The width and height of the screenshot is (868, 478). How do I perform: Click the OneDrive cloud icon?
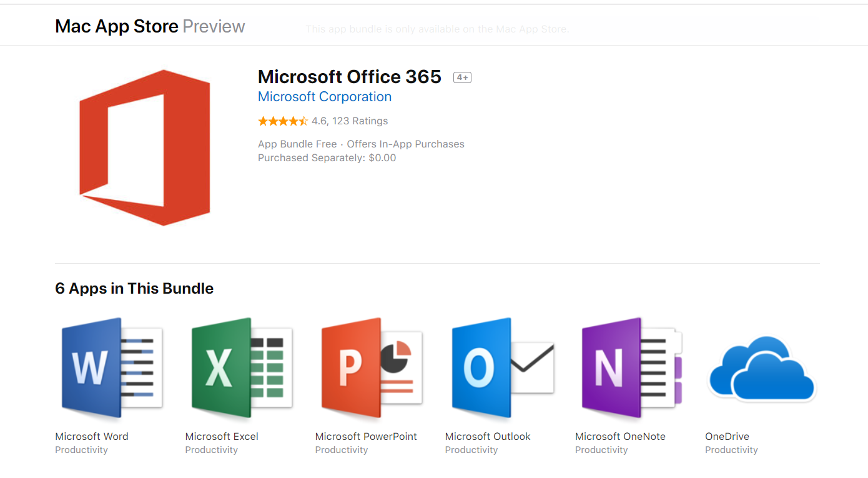(762, 369)
